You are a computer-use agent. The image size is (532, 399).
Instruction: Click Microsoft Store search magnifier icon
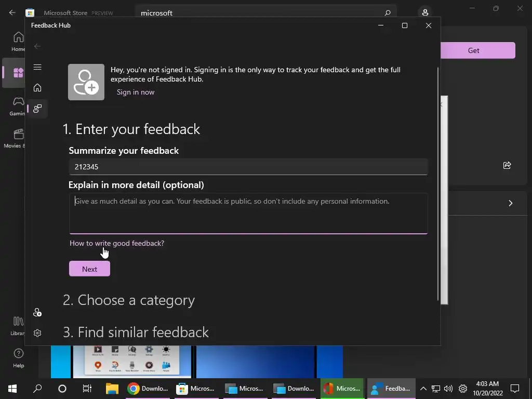tap(388, 13)
